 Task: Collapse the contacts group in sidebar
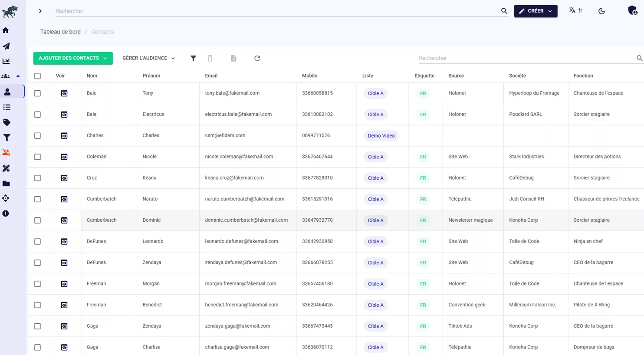click(18, 76)
